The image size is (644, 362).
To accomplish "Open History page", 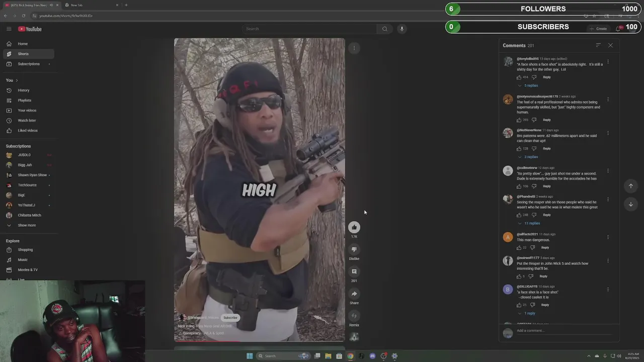I will pyautogui.click(x=29, y=90).
